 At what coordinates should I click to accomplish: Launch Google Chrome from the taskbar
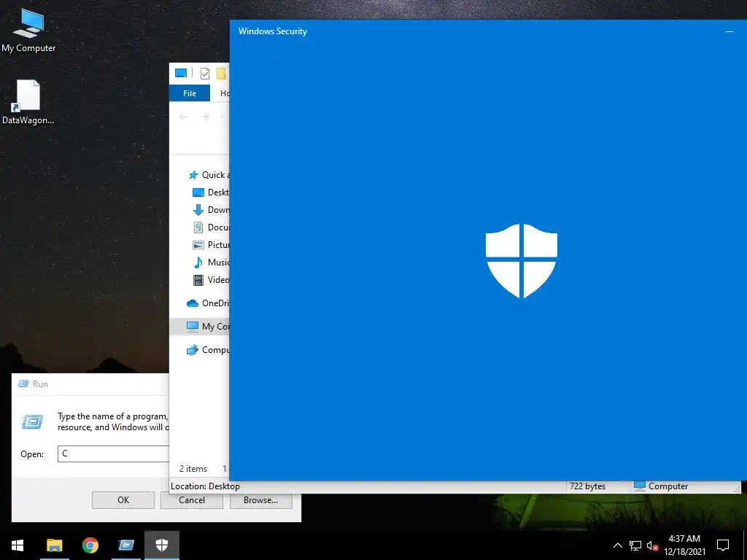tap(90, 545)
